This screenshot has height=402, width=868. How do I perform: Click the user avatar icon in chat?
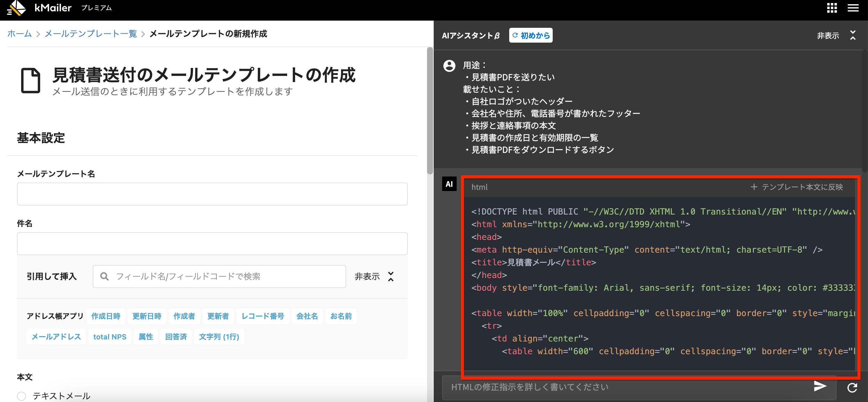coord(449,66)
